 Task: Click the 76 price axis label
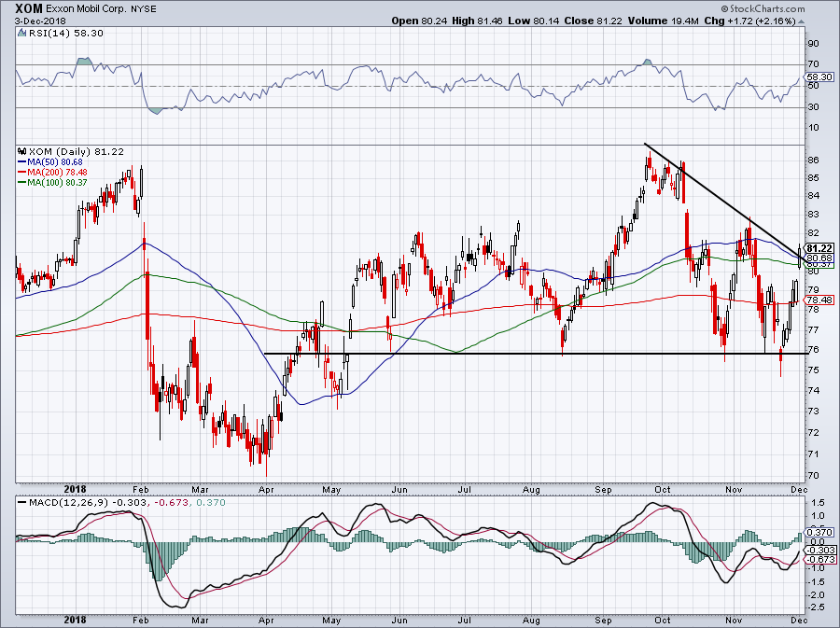[x=813, y=350]
